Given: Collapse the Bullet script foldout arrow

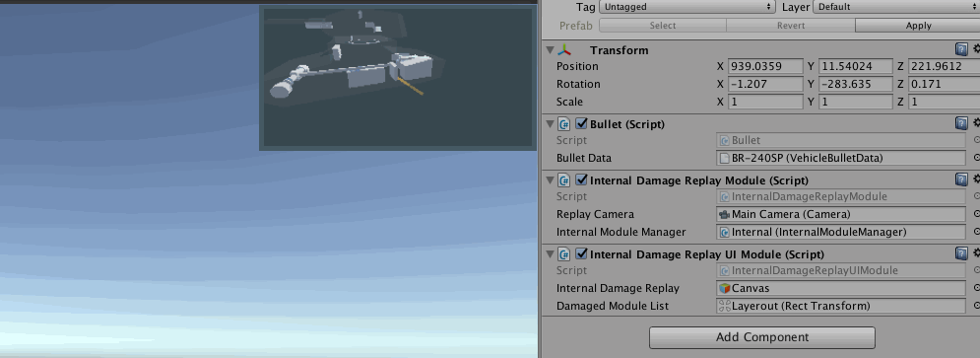Looking at the screenshot, I should (x=550, y=124).
